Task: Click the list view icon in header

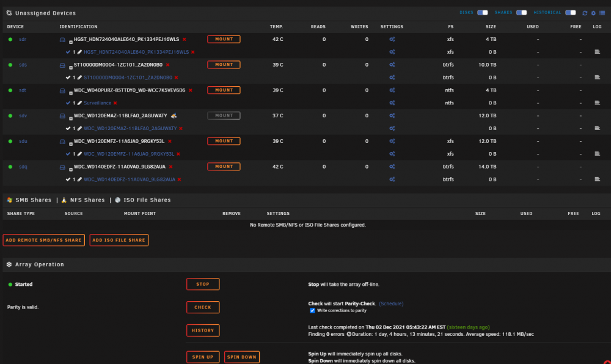Action: [x=602, y=13]
